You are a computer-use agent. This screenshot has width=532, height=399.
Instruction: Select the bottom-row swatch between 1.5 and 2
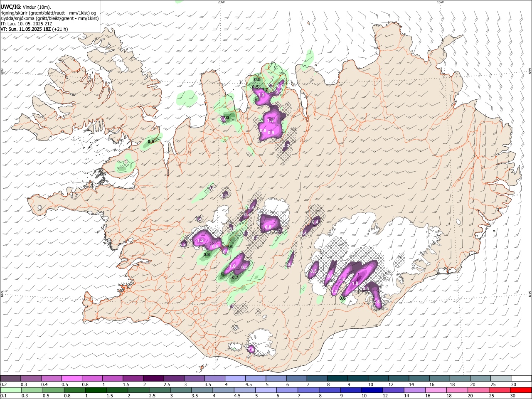[117, 390]
